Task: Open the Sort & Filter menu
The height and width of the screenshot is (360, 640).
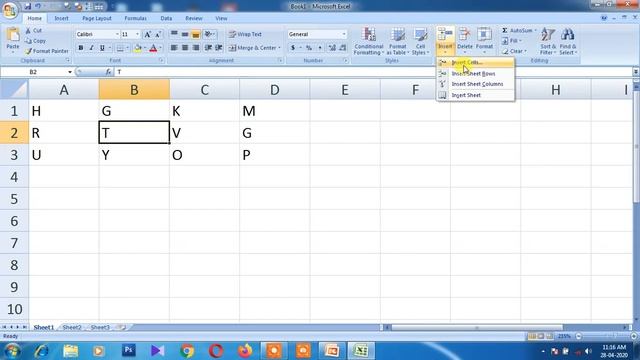Action: [548, 41]
